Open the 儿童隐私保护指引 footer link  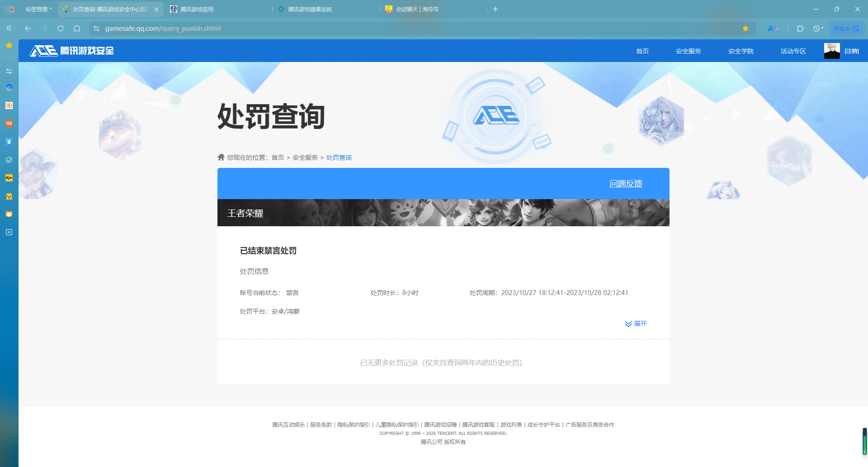397,424
